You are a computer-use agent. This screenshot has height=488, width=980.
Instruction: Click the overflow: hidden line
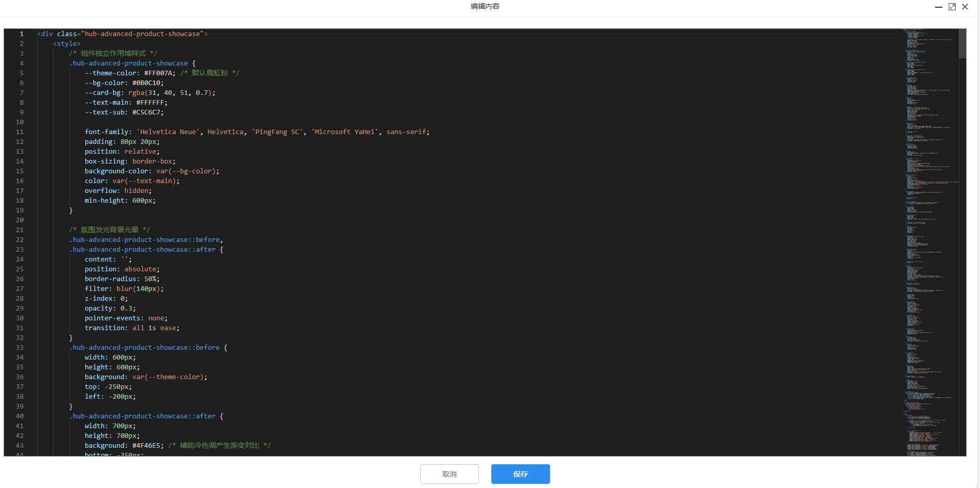119,191
